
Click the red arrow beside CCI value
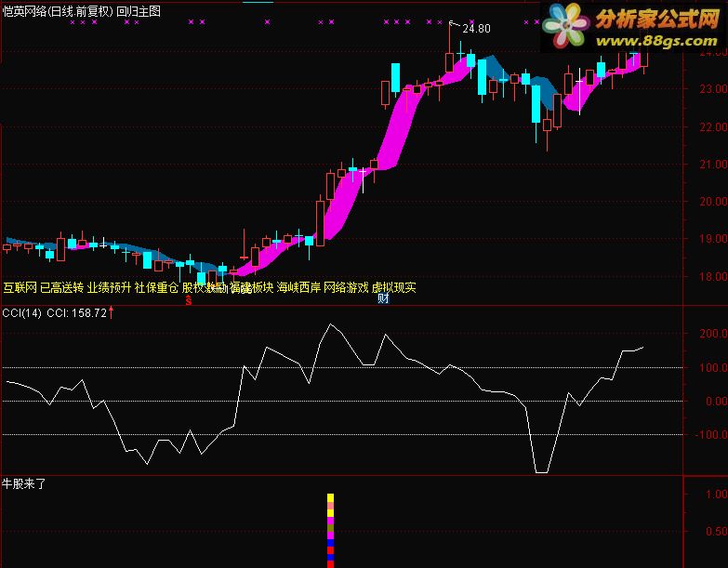tap(111, 312)
